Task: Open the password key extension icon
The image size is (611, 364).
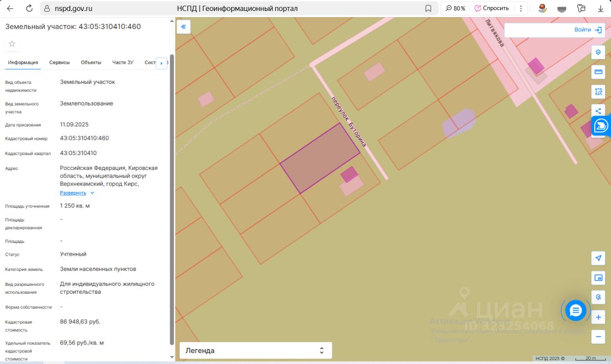Action: pyautogui.click(x=581, y=8)
